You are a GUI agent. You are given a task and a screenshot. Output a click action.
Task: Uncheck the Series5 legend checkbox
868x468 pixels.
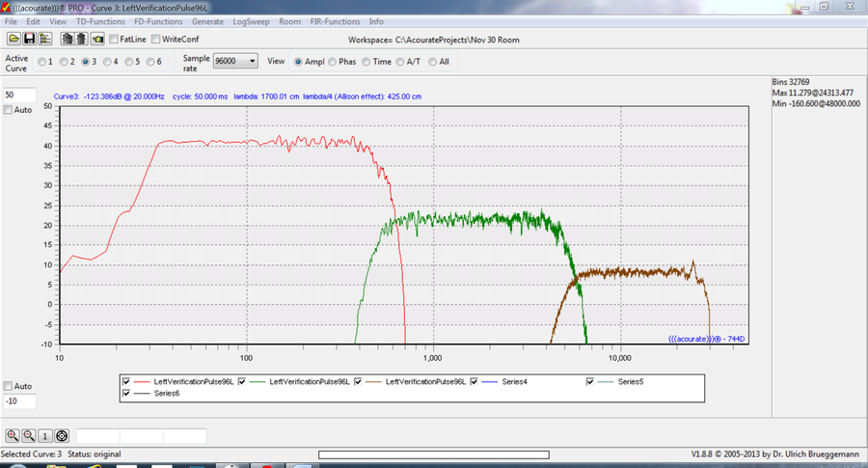pos(590,381)
